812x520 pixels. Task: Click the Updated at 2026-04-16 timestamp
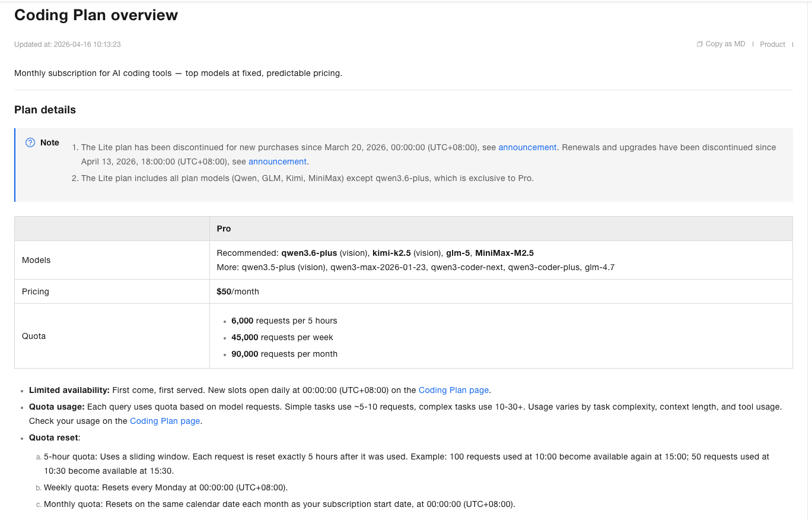[x=68, y=45]
